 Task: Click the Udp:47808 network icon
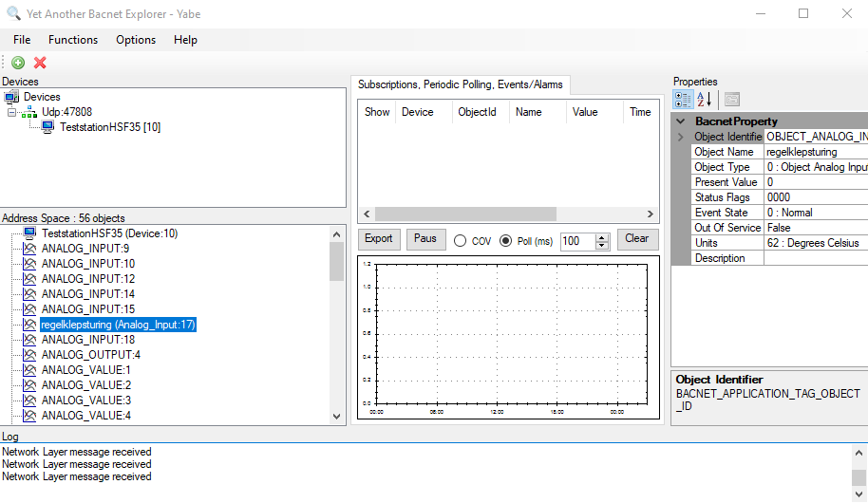tap(30, 112)
